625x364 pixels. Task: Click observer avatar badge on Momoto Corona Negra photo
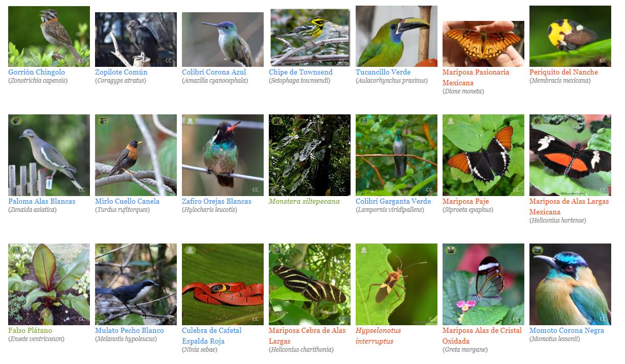tap(537, 251)
